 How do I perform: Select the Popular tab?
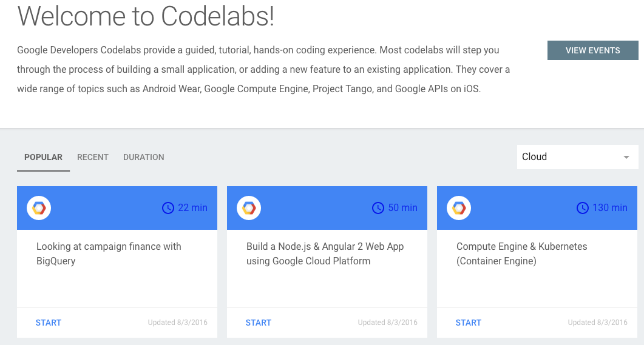click(43, 157)
